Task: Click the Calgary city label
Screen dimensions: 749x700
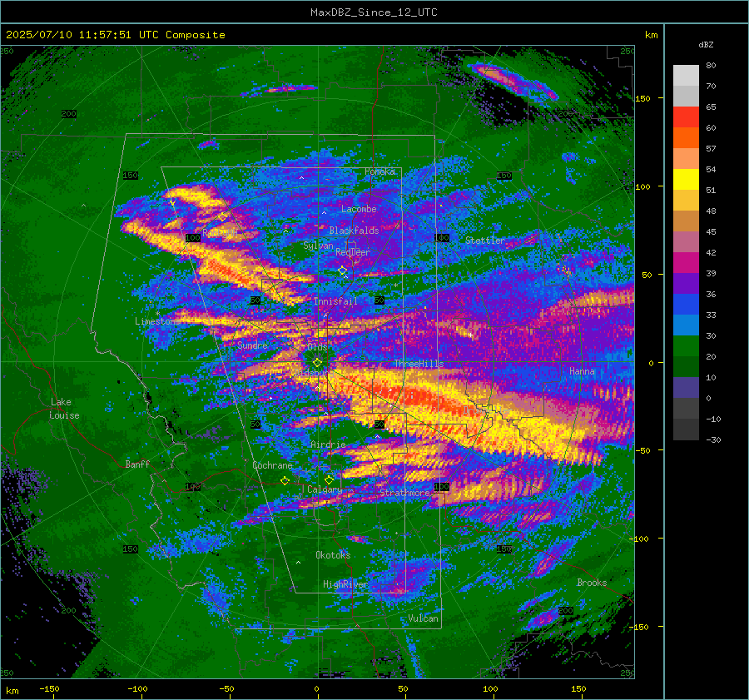Action: point(325,489)
